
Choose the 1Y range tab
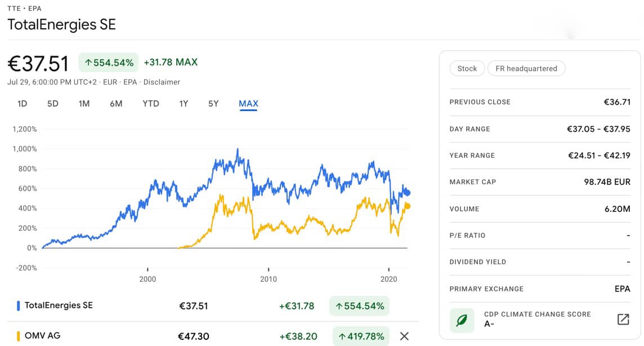point(184,104)
